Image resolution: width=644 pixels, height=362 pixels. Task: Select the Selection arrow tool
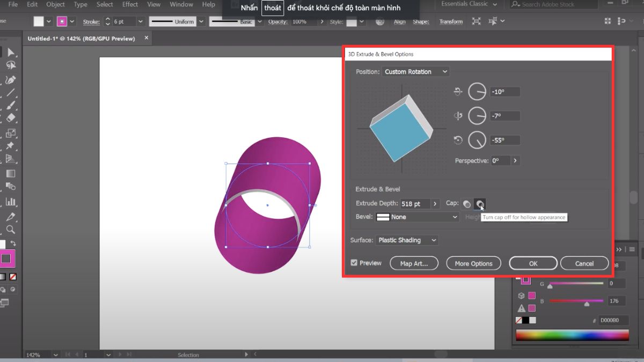tap(11, 52)
